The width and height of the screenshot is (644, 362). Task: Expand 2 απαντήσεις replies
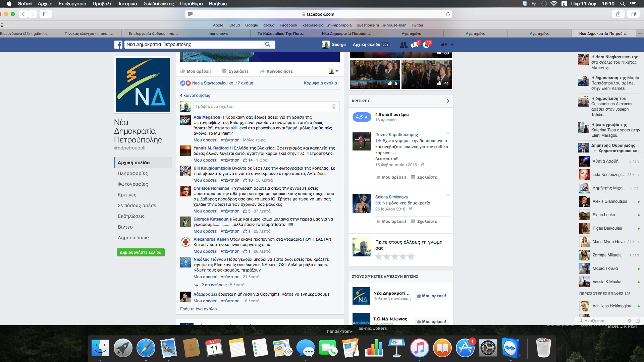click(x=214, y=285)
